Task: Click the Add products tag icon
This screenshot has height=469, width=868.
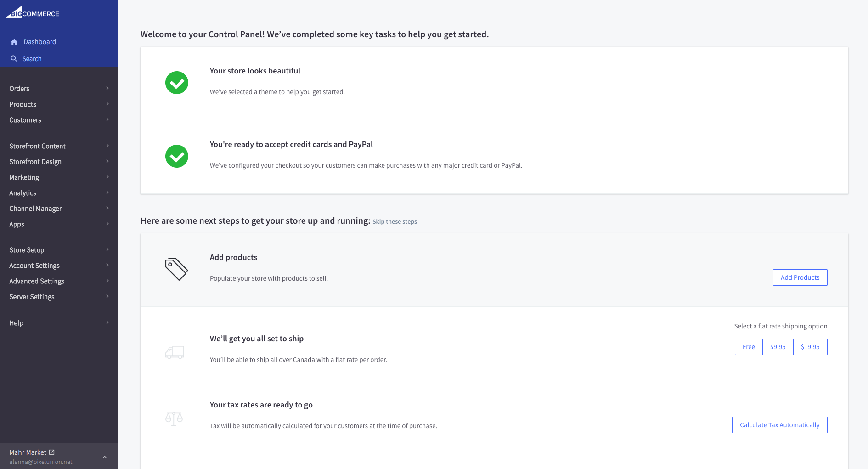Action: click(176, 269)
